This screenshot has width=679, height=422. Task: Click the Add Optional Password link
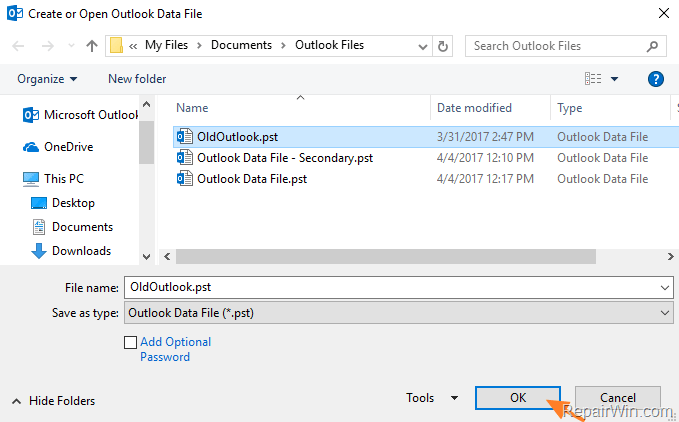click(175, 349)
